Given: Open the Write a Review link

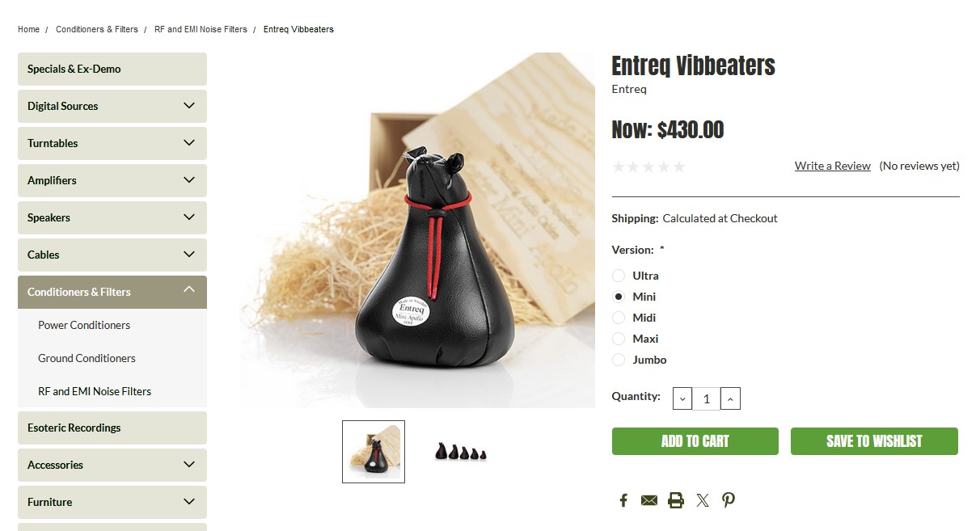Looking at the screenshot, I should point(833,166).
